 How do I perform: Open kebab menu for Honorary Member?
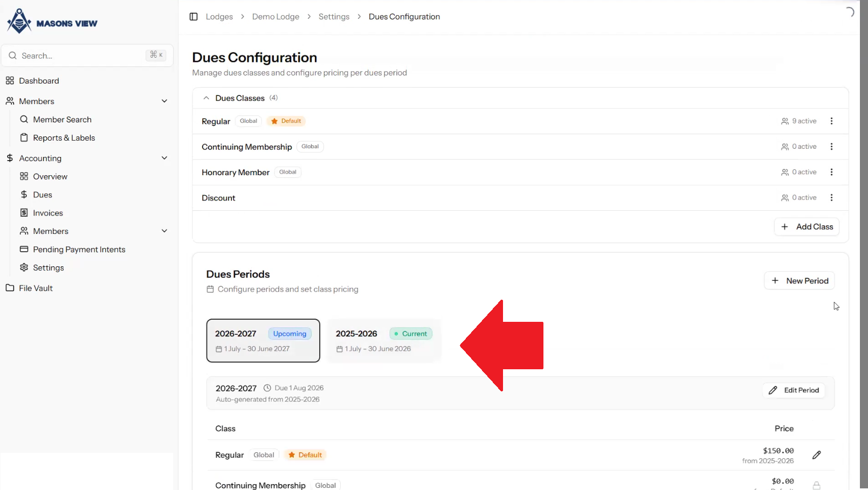pos(831,172)
